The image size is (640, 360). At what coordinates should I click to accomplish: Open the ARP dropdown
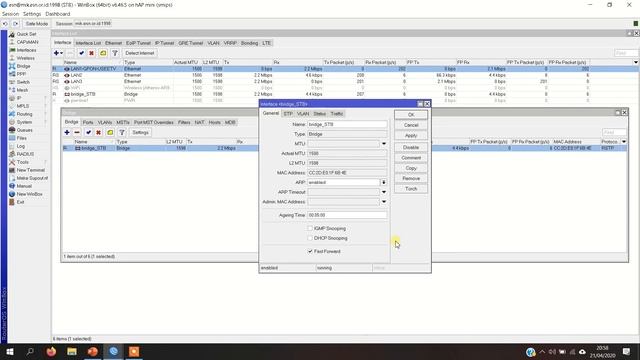tap(384, 182)
